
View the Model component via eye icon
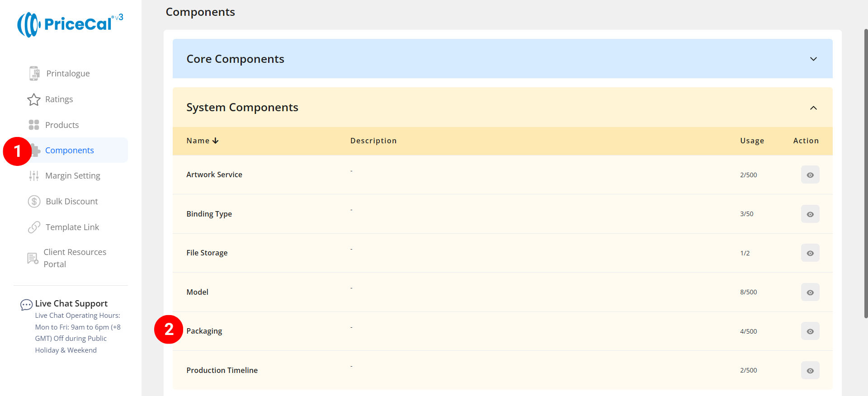click(810, 292)
